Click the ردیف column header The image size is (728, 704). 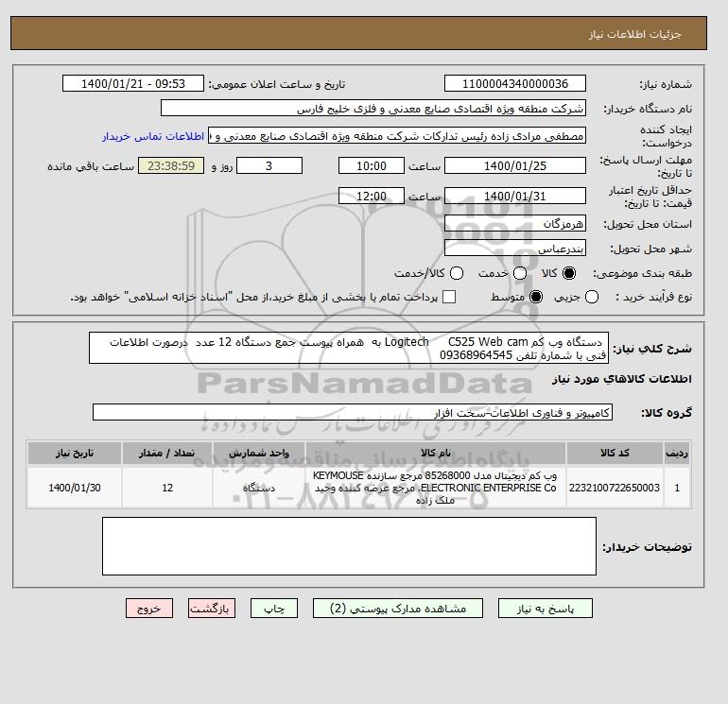tap(677, 453)
